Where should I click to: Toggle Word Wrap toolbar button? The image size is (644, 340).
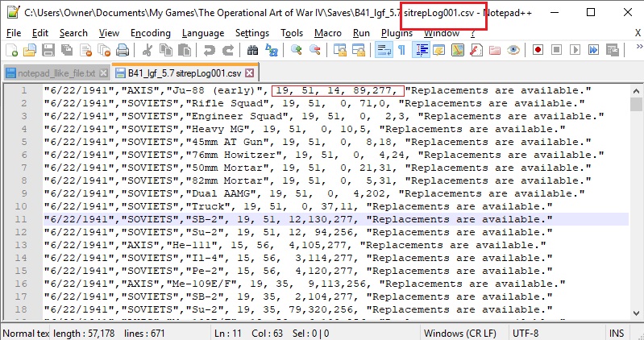[384, 50]
